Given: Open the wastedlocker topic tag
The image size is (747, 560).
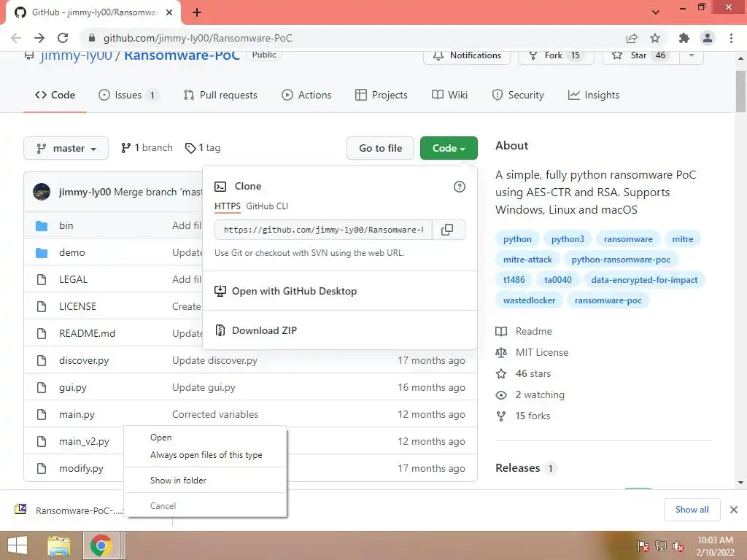Looking at the screenshot, I should (530, 300).
